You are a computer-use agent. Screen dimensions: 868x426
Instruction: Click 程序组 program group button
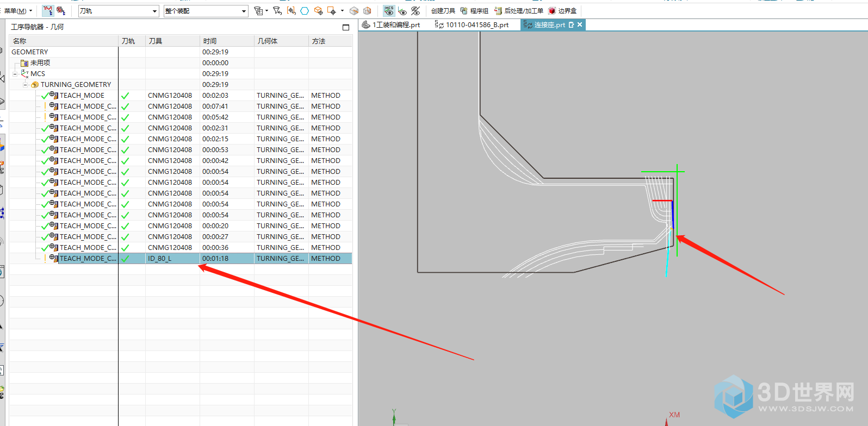tap(474, 11)
